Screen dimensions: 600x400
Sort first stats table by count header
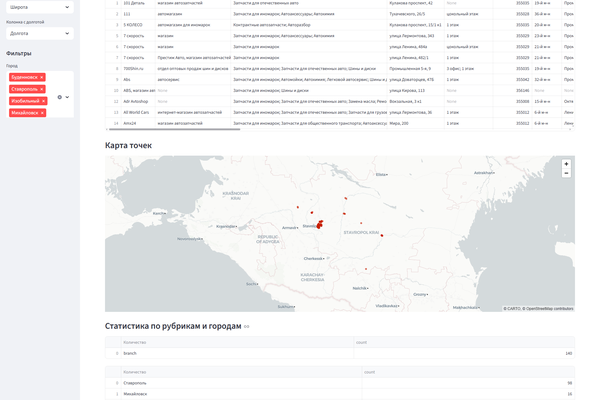[464, 342]
